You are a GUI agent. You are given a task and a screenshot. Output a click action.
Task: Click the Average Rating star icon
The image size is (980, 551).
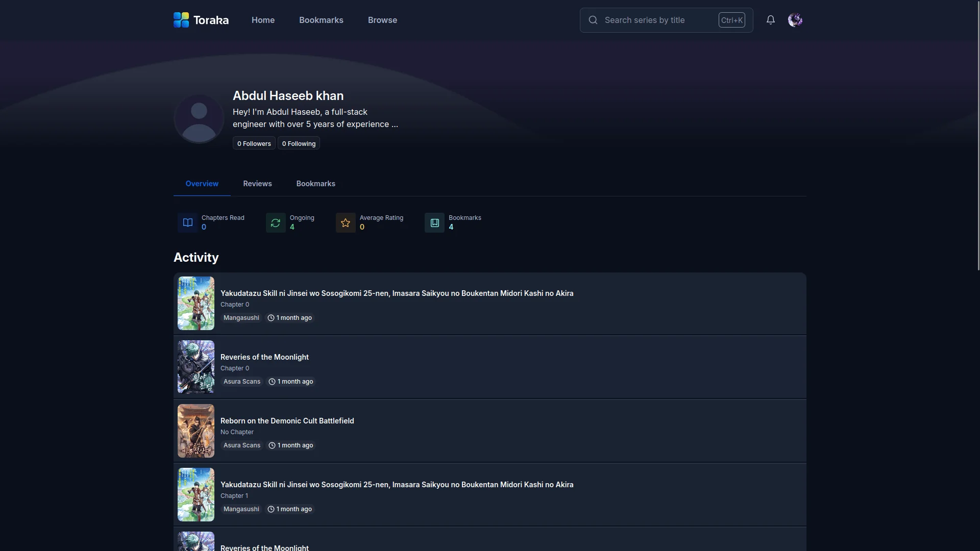click(346, 222)
